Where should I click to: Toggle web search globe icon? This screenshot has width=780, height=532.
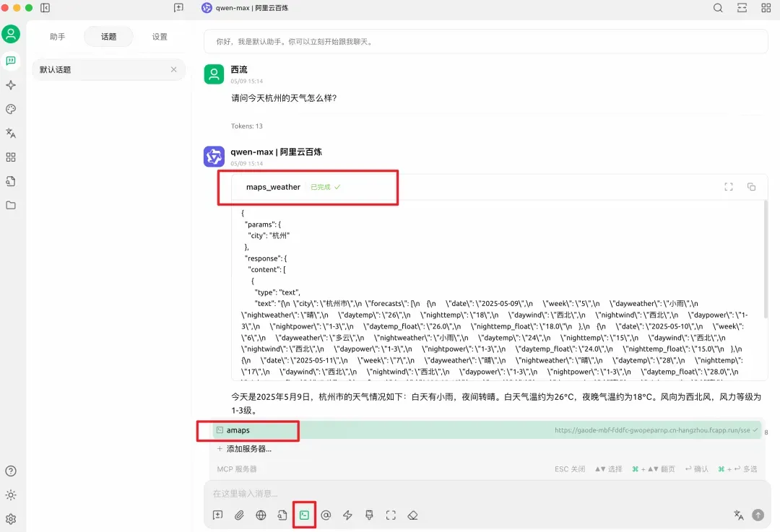(261, 515)
